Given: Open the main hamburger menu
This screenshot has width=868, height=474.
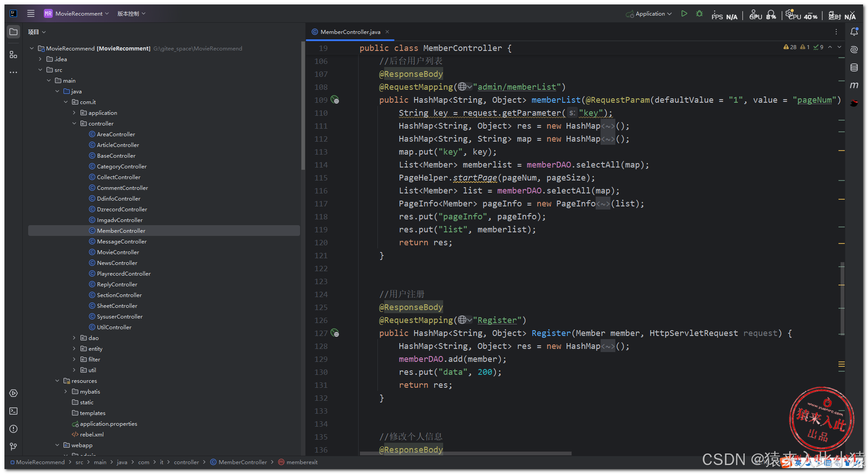Looking at the screenshot, I should (x=30, y=13).
